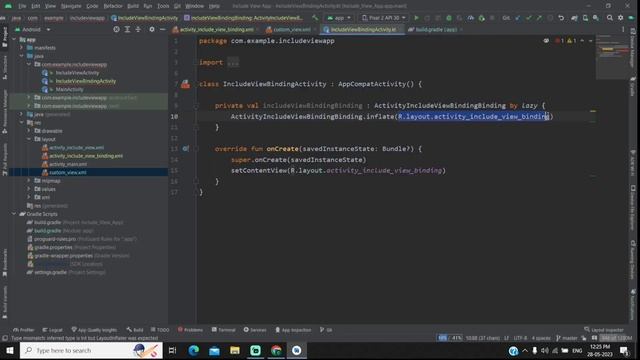Collapse the Gradle Scripts node
Screen dimensions: 640x360
point(14,214)
